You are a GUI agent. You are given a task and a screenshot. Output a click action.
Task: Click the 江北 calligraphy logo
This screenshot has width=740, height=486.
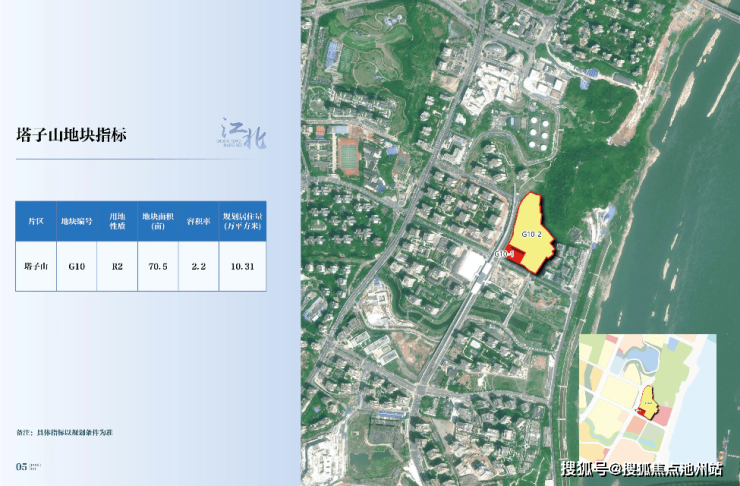pyautogui.click(x=244, y=134)
